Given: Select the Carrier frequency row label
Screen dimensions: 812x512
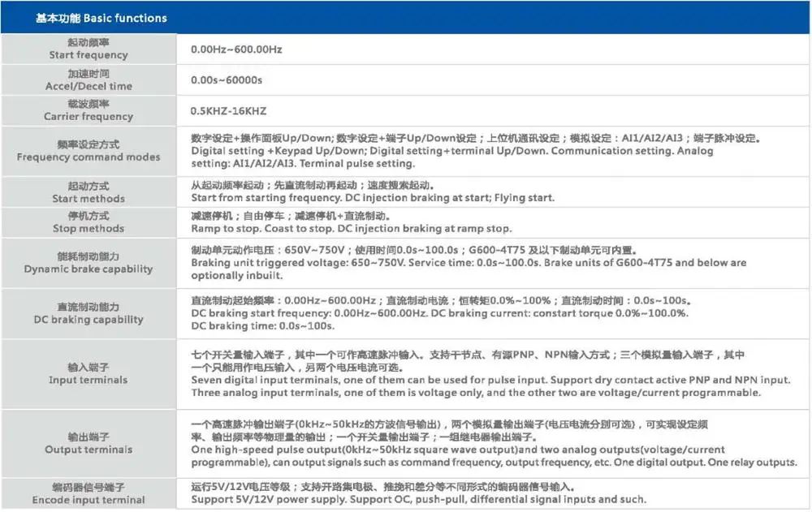Looking at the screenshot, I should [x=89, y=110].
